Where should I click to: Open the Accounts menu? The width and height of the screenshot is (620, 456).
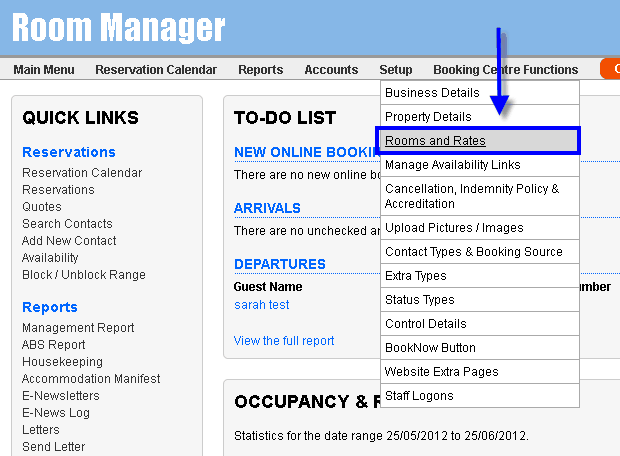(331, 70)
